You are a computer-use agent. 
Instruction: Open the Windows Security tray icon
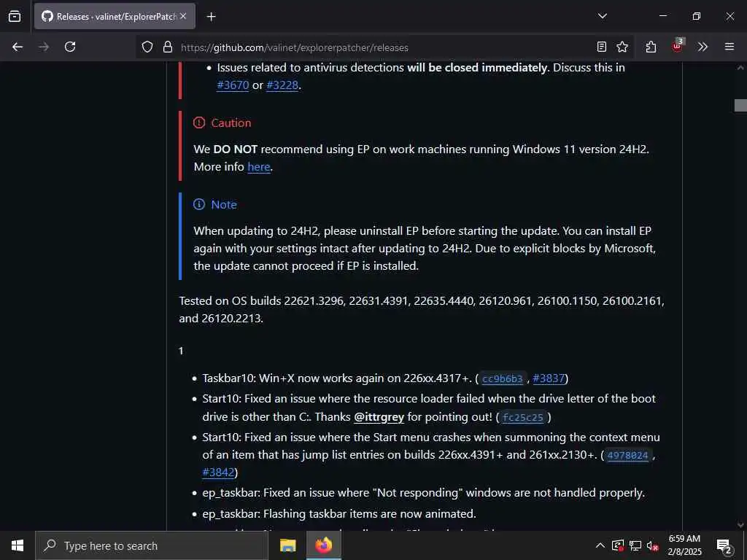click(618, 545)
